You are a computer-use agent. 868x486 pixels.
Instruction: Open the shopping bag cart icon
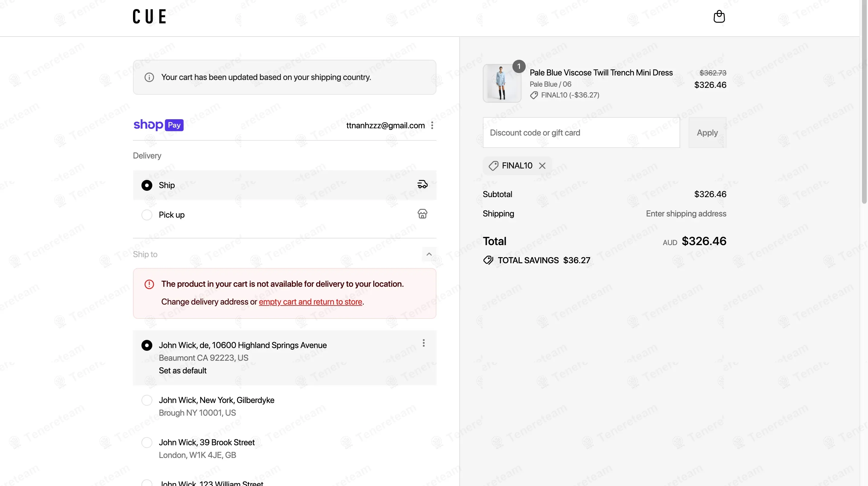click(719, 17)
